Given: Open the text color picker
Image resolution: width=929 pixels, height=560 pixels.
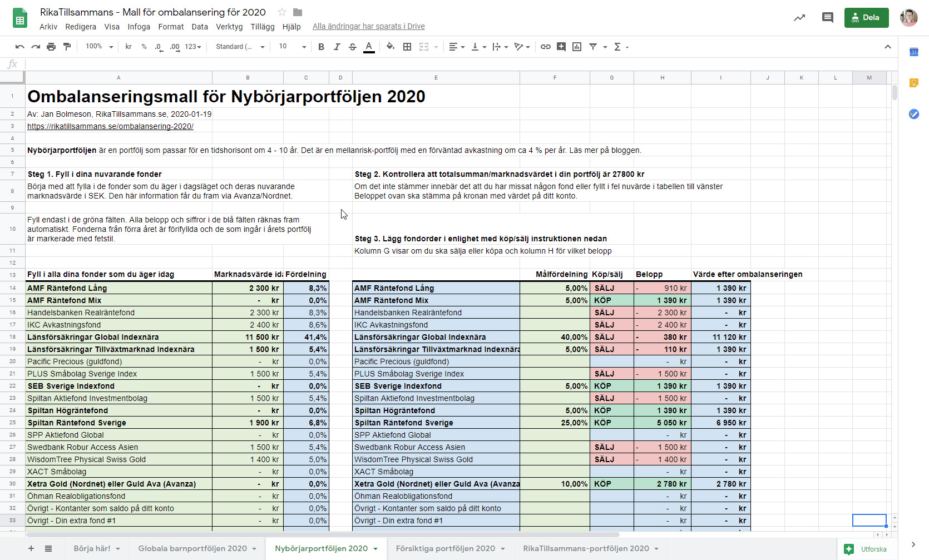Looking at the screenshot, I should pyautogui.click(x=369, y=47).
